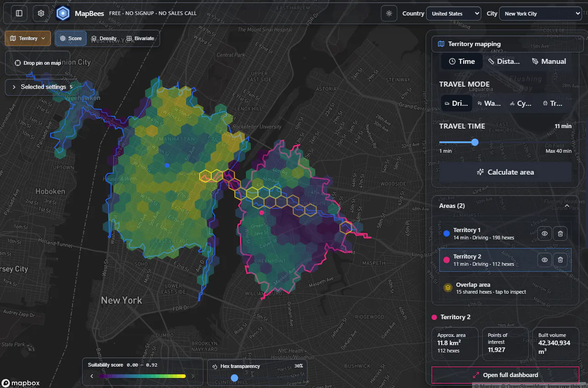The width and height of the screenshot is (588, 388).
Task: Click the Built volume stat card
Action: click(556, 344)
